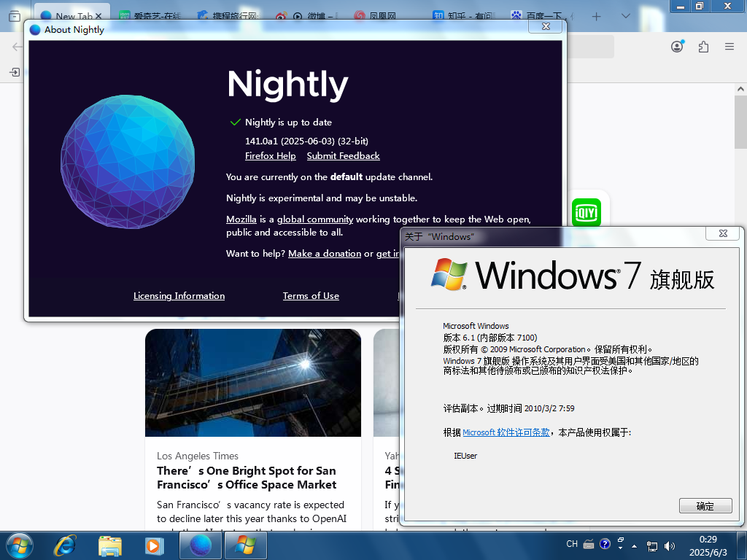Click the network status icon in the tray
This screenshot has height=560, width=747.
coord(651,544)
